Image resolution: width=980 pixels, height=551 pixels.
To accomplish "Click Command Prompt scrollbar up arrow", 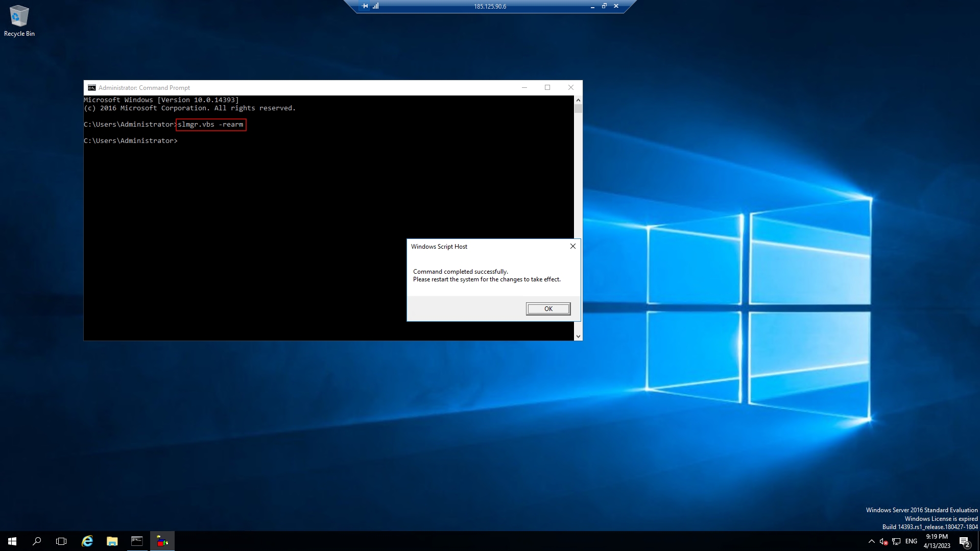I will (578, 100).
